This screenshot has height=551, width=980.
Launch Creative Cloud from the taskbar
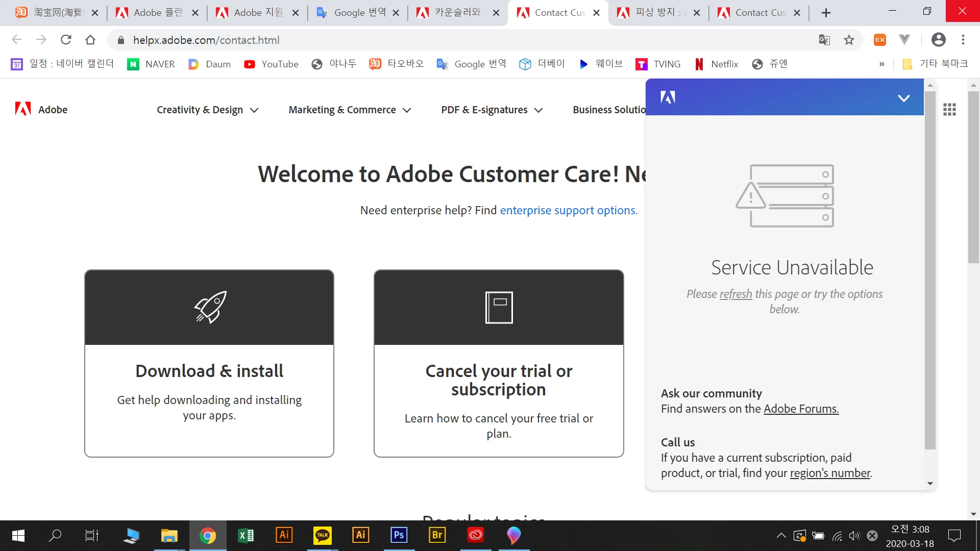pyautogui.click(x=475, y=535)
